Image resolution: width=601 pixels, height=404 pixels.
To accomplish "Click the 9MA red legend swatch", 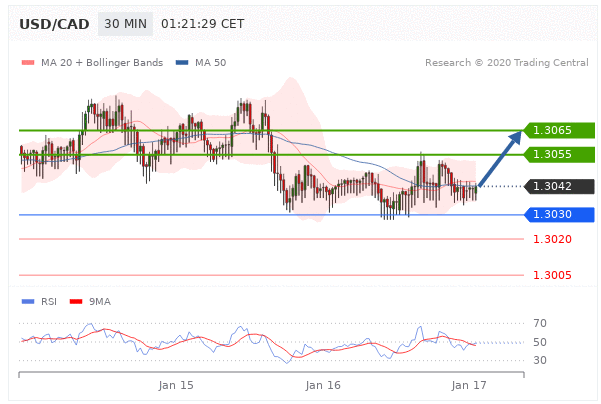I will [76, 302].
